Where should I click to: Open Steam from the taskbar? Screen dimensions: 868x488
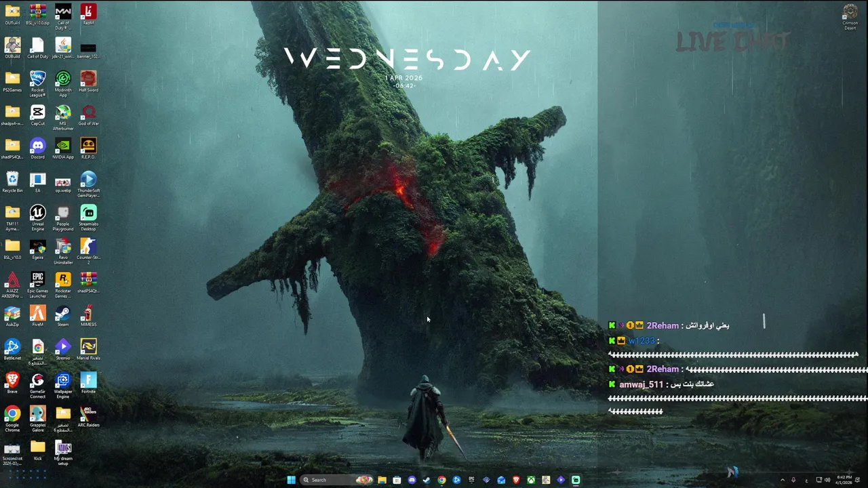tap(427, 480)
